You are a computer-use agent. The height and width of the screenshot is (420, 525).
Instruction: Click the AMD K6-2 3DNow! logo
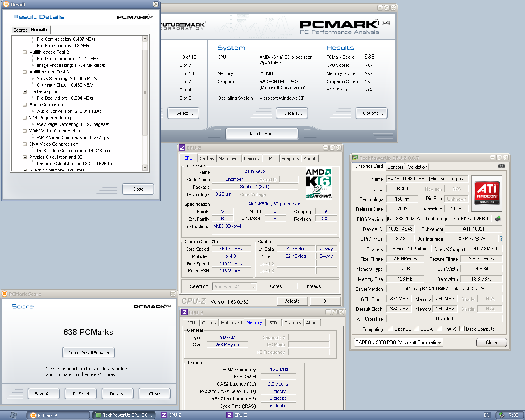[x=319, y=183]
